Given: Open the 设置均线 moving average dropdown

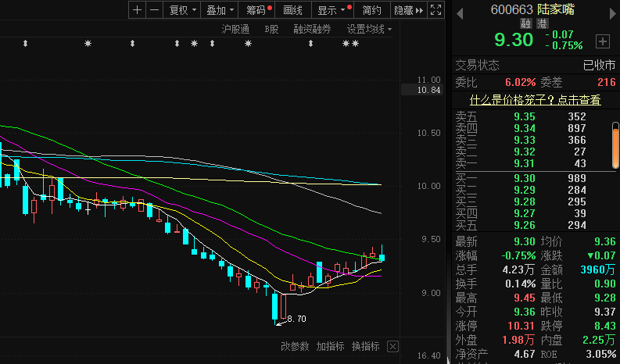Looking at the screenshot, I should 369,29.
